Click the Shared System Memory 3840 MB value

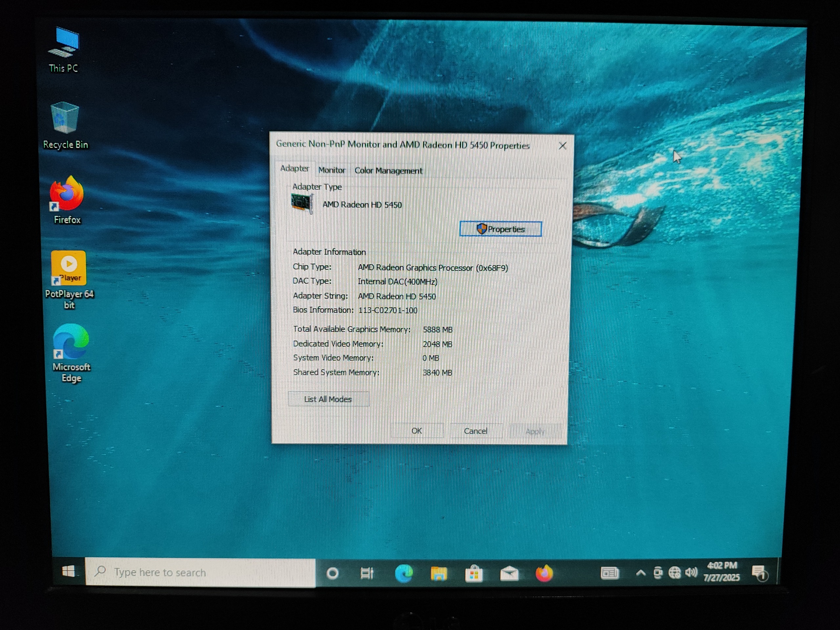tap(437, 373)
